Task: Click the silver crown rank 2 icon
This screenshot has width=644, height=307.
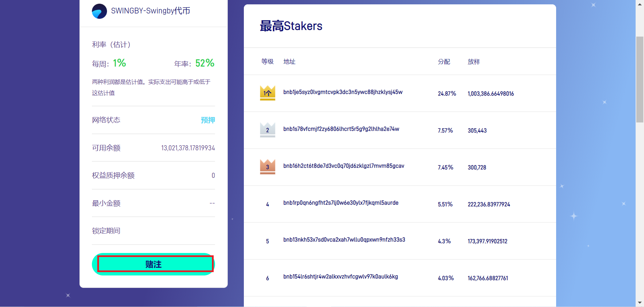Action: tap(267, 130)
